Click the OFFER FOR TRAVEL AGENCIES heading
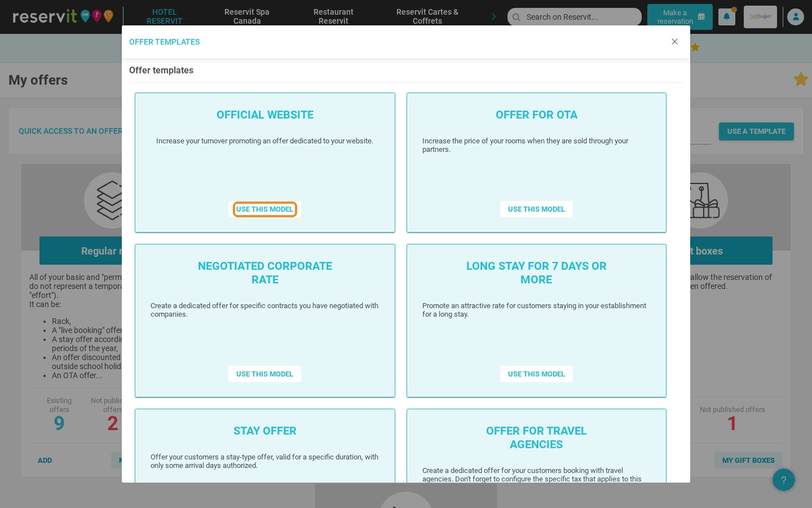812x508 pixels. pyautogui.click(x=536, y=437)
